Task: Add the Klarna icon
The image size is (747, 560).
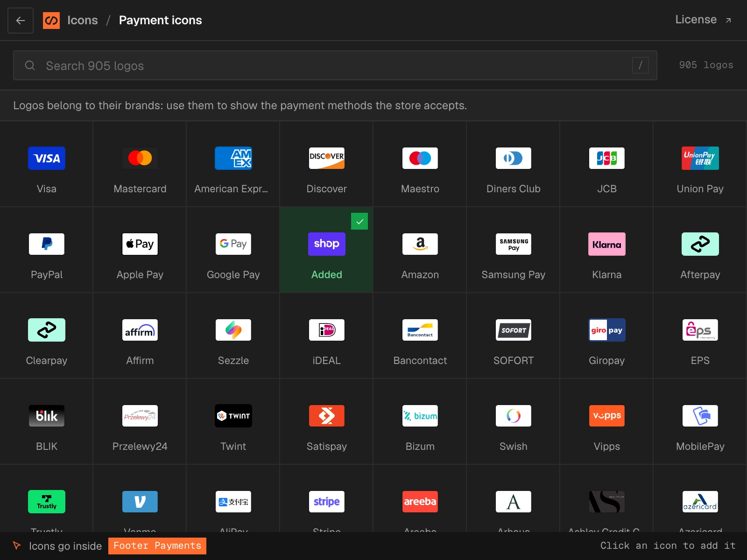Action: pyautogui.click(x=607, y=250)
